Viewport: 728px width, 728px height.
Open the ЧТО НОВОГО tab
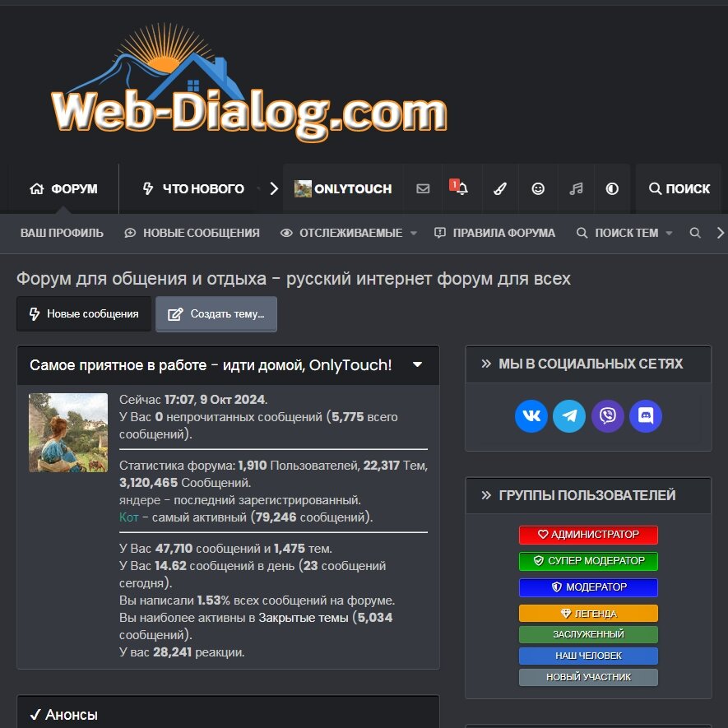(x=192, y=188)
